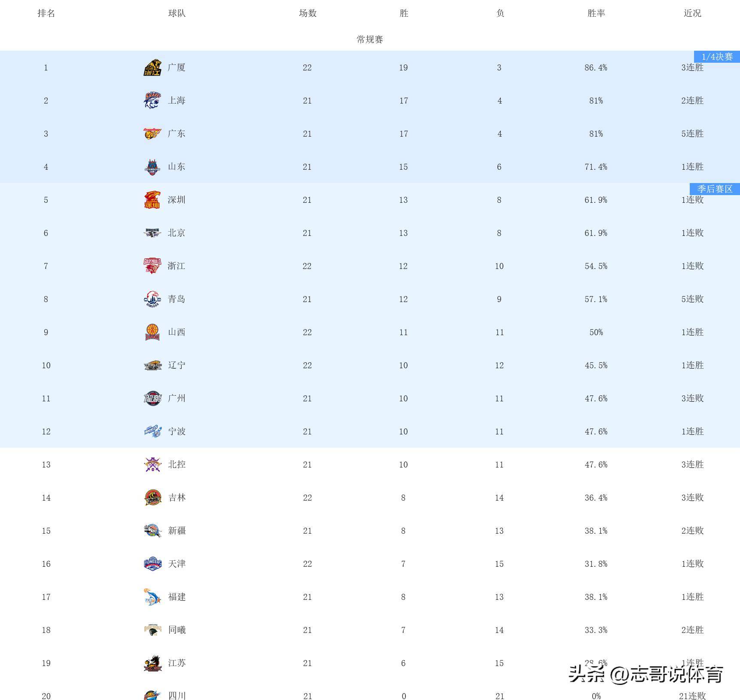Open the 新疆 team name link
The height and width of the screenshot is (700, 740).
pyautogui.click(x=177, y=531)
